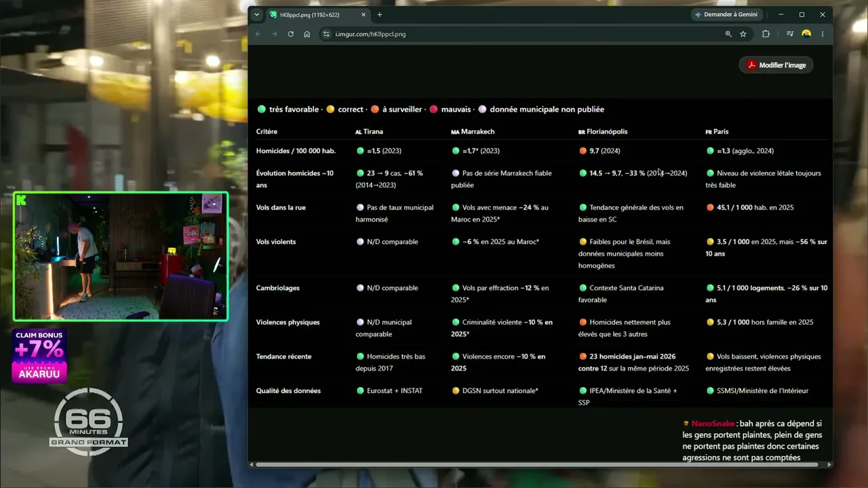
Task: Open the media control playlist icon
Action: [x=790, y=34]
